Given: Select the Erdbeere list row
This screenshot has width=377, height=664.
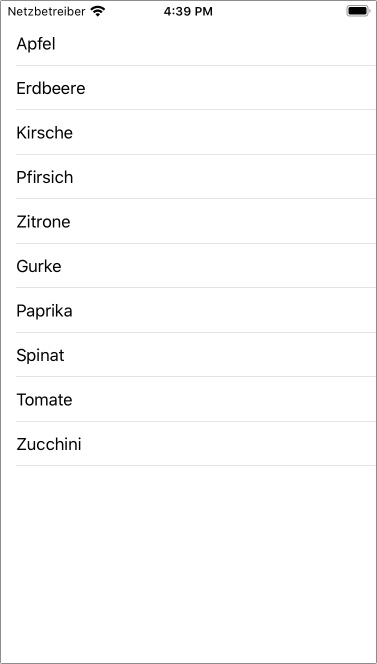Looking at the screenshot, I should [x=188, y=88].
